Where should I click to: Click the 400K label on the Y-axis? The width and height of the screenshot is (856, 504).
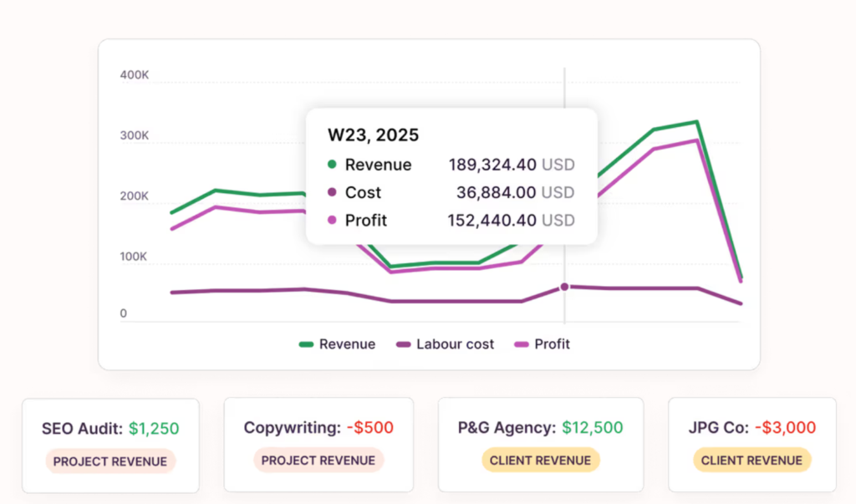134,75
